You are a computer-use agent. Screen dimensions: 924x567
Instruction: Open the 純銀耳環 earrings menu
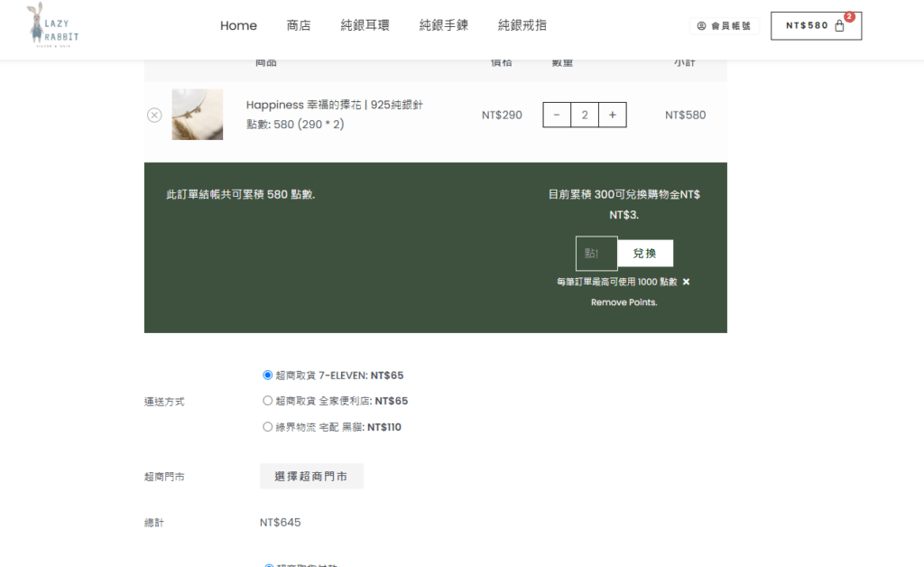[x=365, y=25]
